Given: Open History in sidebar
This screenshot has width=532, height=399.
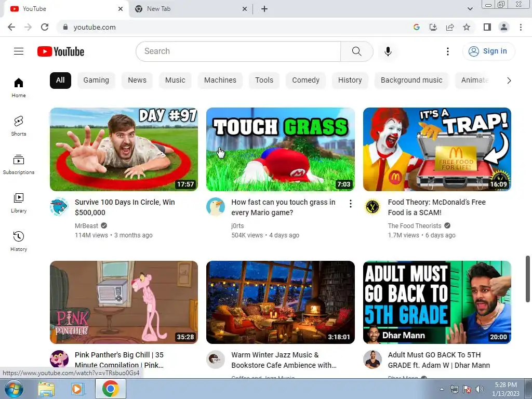Looking at the screenshot, I should (19, 241).
